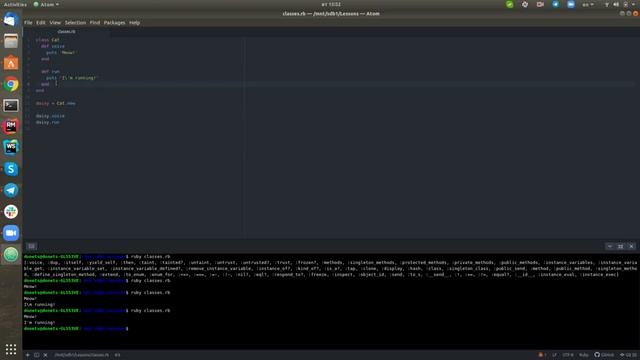Click the 'def voice' line in the editor
Screen dimensions: 640x360
pos(53,46)
